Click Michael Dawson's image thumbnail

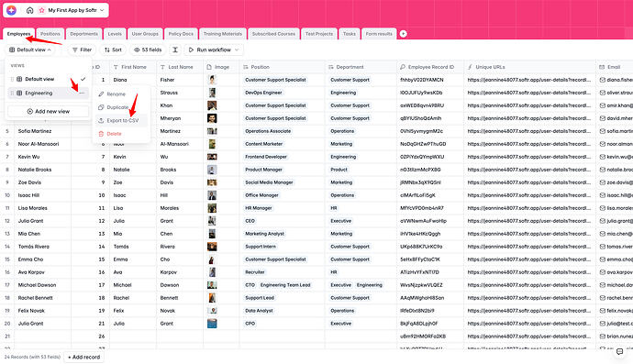click(212, 285)
